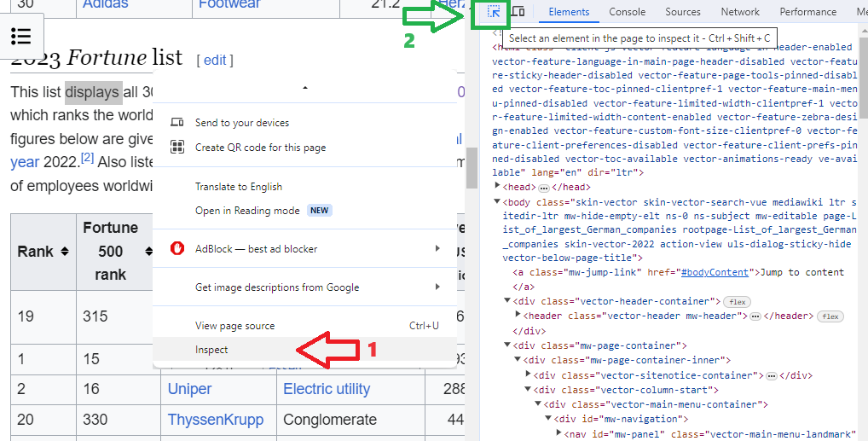Collapse the vector-header-container div

tap(507, 301)
